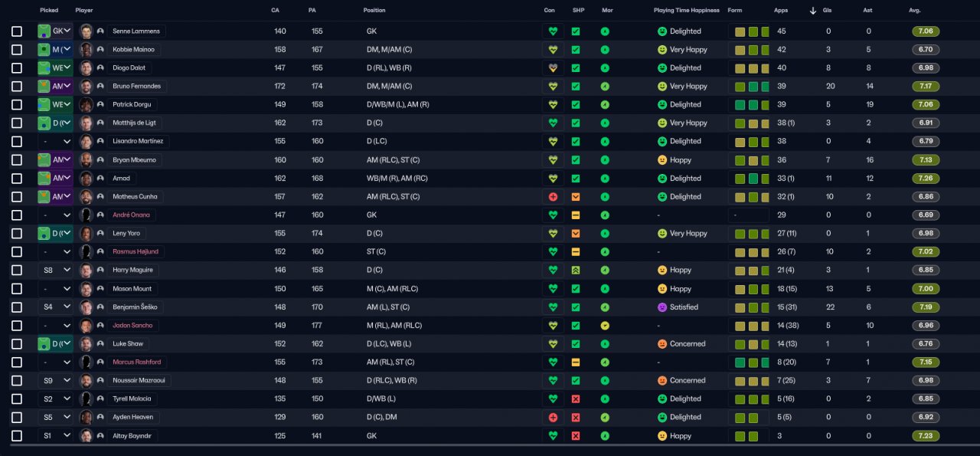Viewport: 980px width, 456px height.
Task: Click Diogo Dalot's condition heart icon
Action: [x=553, y=68]
